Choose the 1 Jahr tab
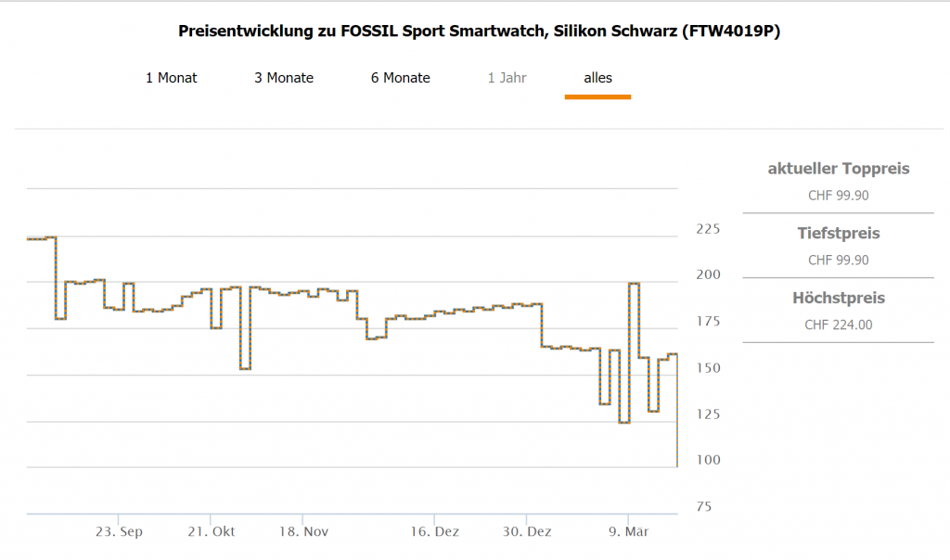 (507, 78)
